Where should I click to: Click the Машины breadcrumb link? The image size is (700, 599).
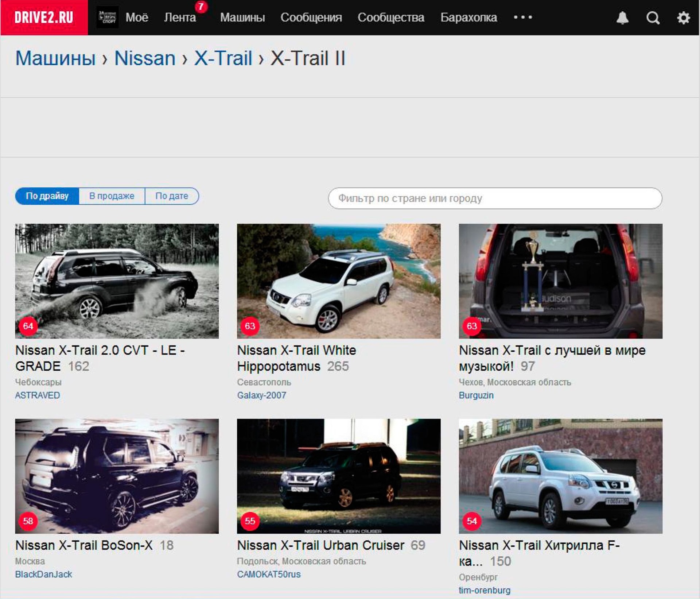pyautogui.click(x=55, y=58)
